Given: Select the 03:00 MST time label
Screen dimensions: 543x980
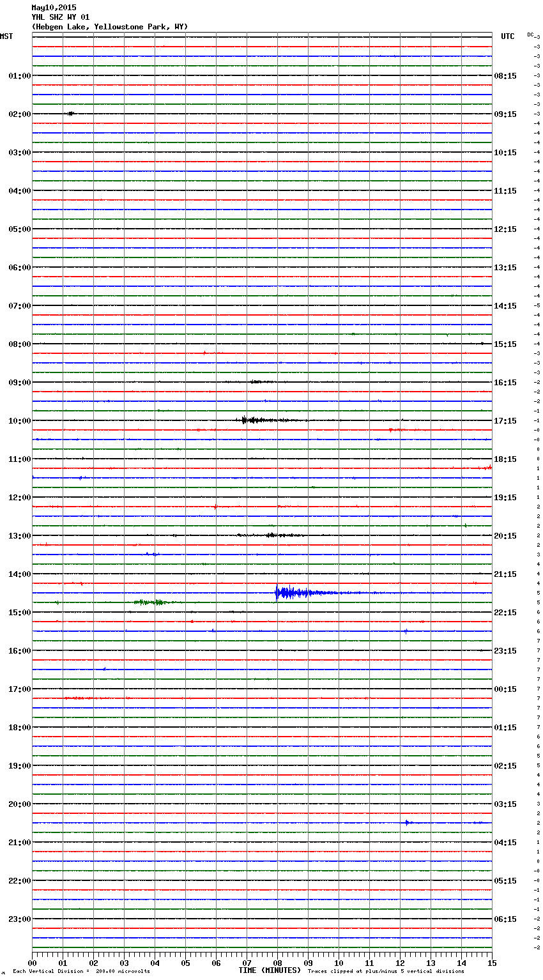Looking at the screenshot, I should 20,153.
